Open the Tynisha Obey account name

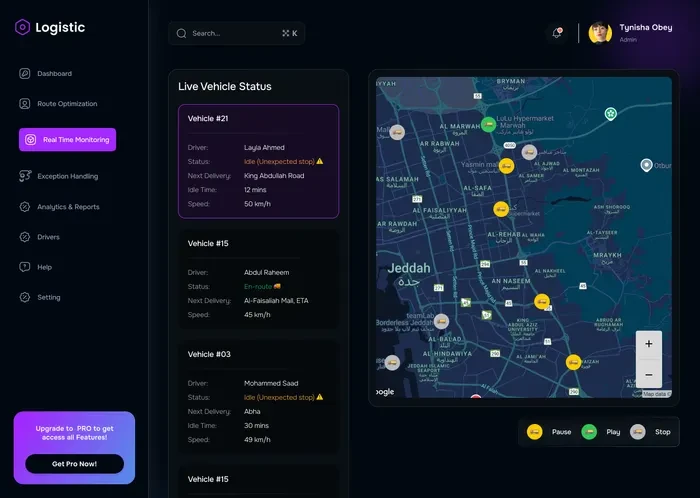(x=646, y=28)
